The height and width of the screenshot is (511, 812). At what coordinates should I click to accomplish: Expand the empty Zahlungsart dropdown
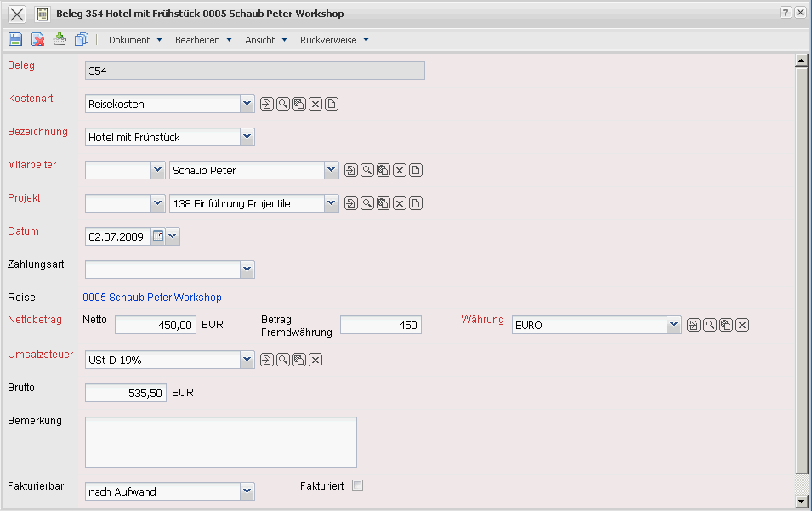click(x=247, y=270)
